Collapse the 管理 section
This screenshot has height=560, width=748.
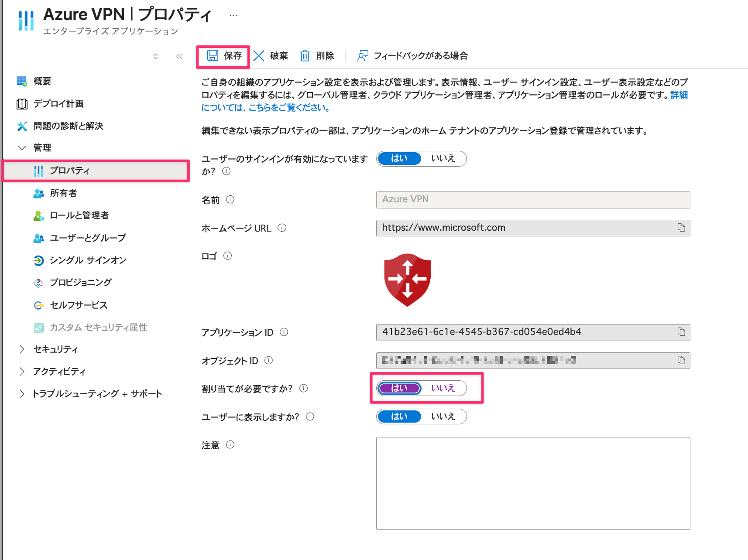tap(22, 148)
